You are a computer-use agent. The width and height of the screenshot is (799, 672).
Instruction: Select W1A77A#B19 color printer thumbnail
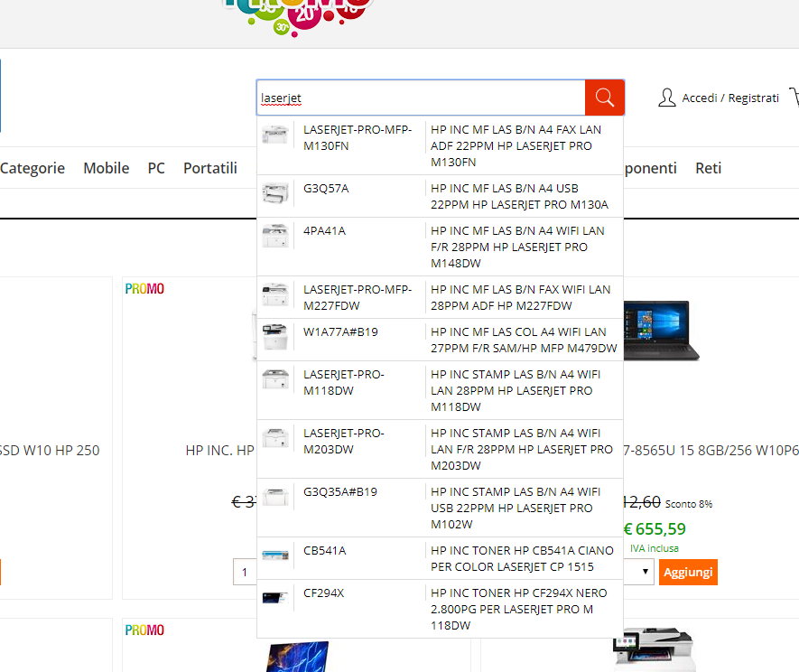275,337
